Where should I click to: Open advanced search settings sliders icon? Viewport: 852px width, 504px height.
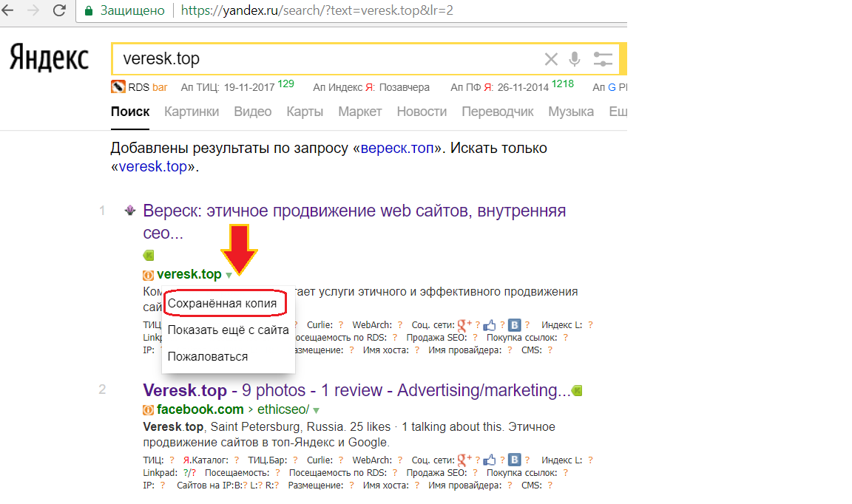coord(603,59)
